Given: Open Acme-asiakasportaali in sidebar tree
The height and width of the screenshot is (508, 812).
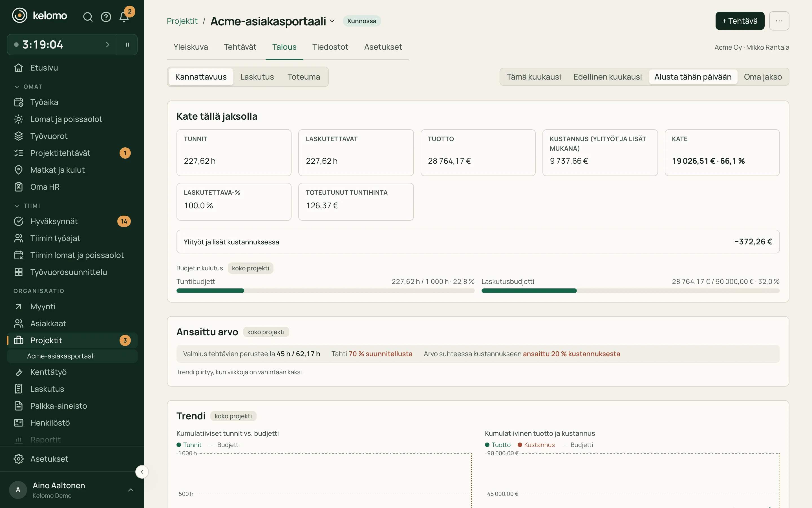Looking at the screenshot, I should pos(72,356).
